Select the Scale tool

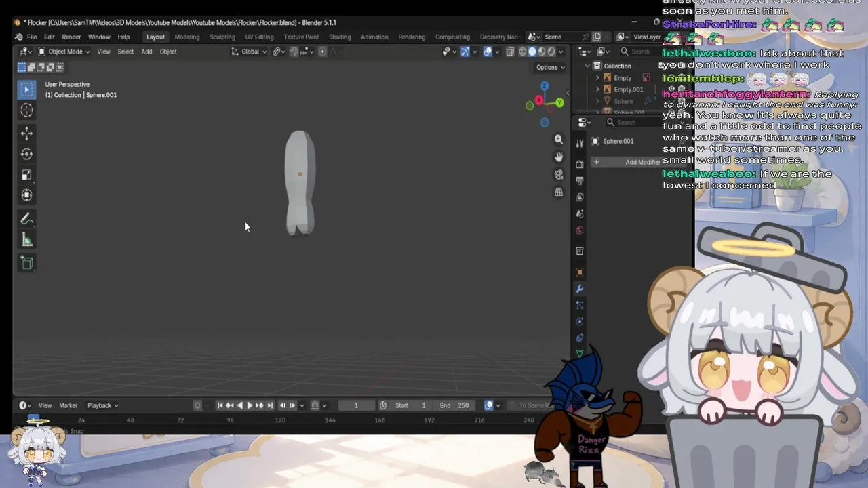[26, 175]
